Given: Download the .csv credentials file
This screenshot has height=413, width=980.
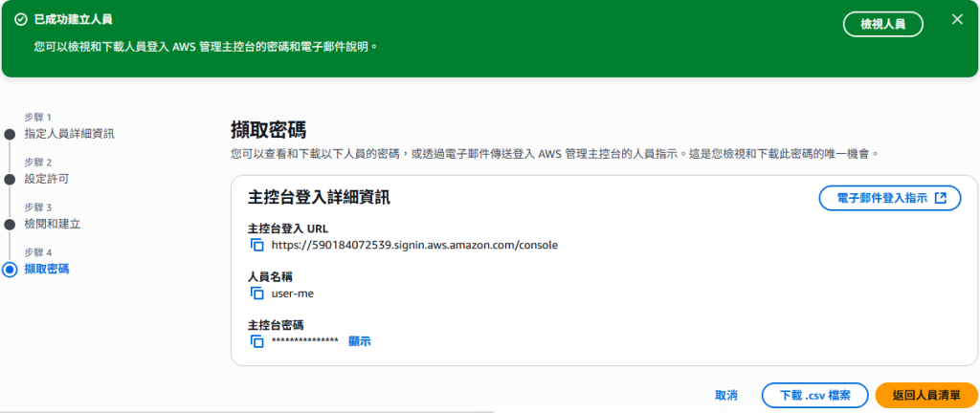Looking at the screenshot, I should pyautogui.click(x=815, y=395).
